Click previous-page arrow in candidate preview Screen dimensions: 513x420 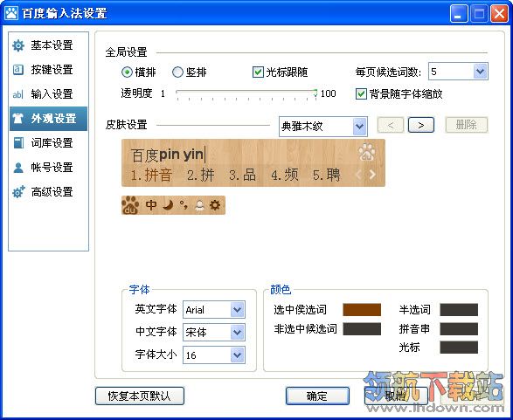tap(358, 175)
